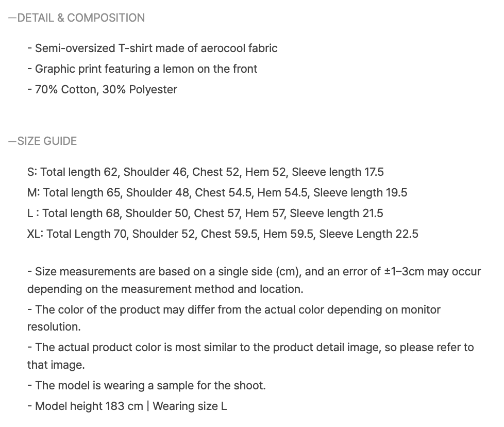Screen dimensions: 504x427
Task: Click the SIZE GUIDE heading
Action: pyautogui.click(x=42, y=141)
